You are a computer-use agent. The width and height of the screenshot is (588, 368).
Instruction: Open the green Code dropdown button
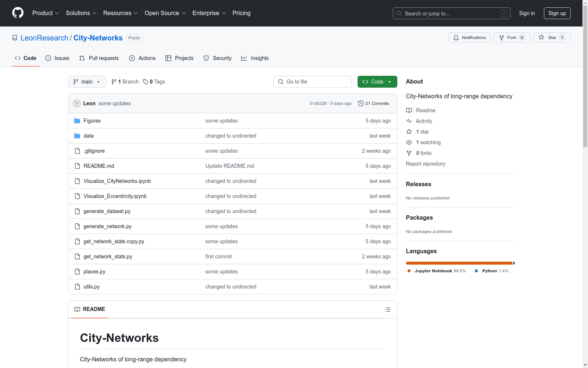click(x=377, y=82)
